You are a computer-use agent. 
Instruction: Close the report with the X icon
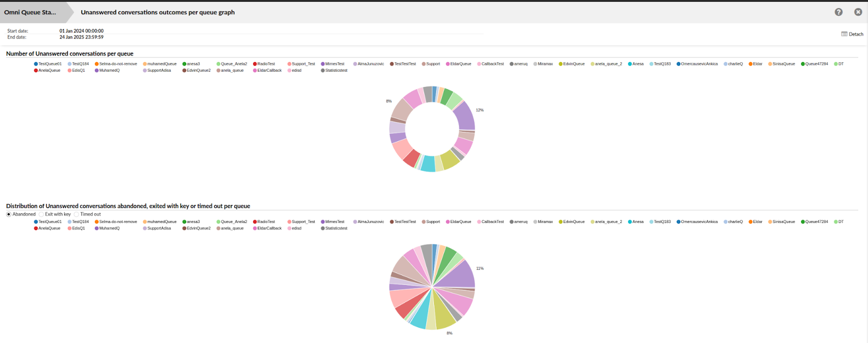click(858, 12)
